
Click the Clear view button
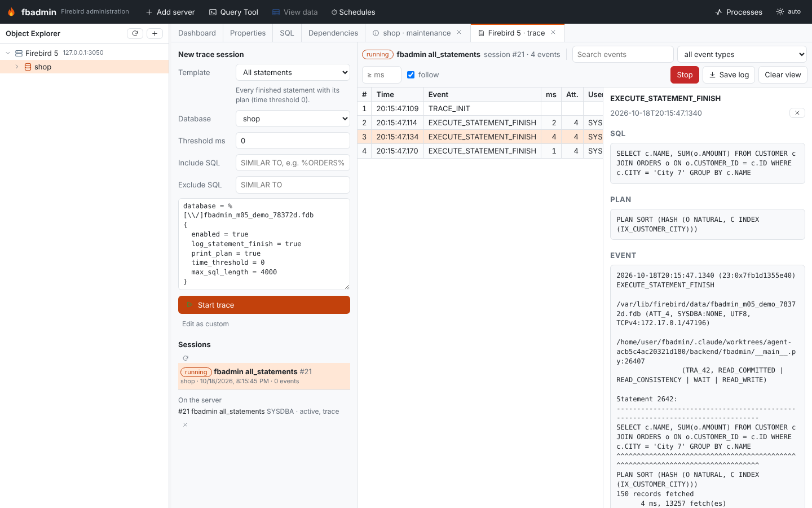click(783, 75)
